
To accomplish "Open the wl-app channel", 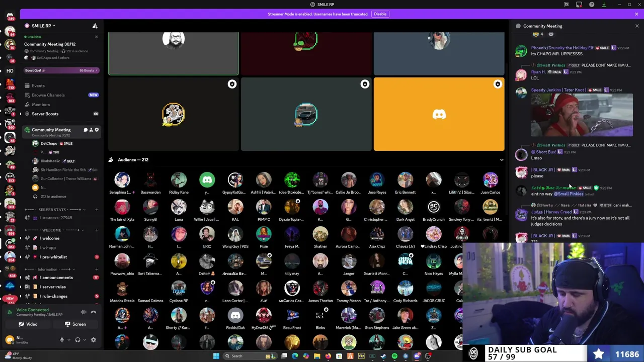I will (61, 248).
